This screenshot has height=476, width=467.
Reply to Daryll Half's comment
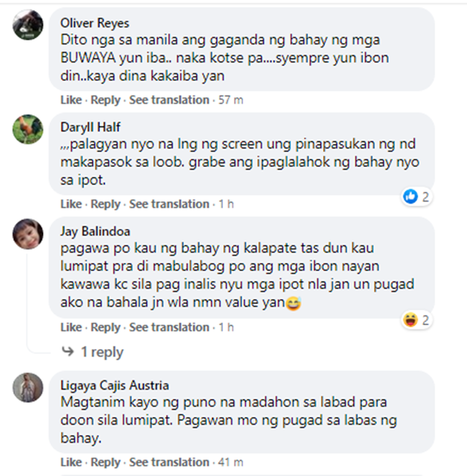click(x=106, y=204)
